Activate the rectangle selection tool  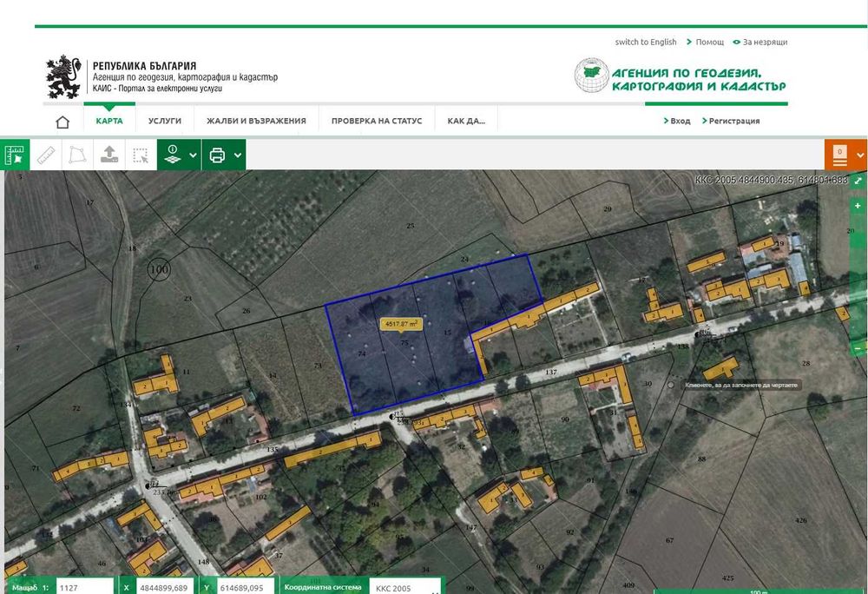tap(141, 155)
